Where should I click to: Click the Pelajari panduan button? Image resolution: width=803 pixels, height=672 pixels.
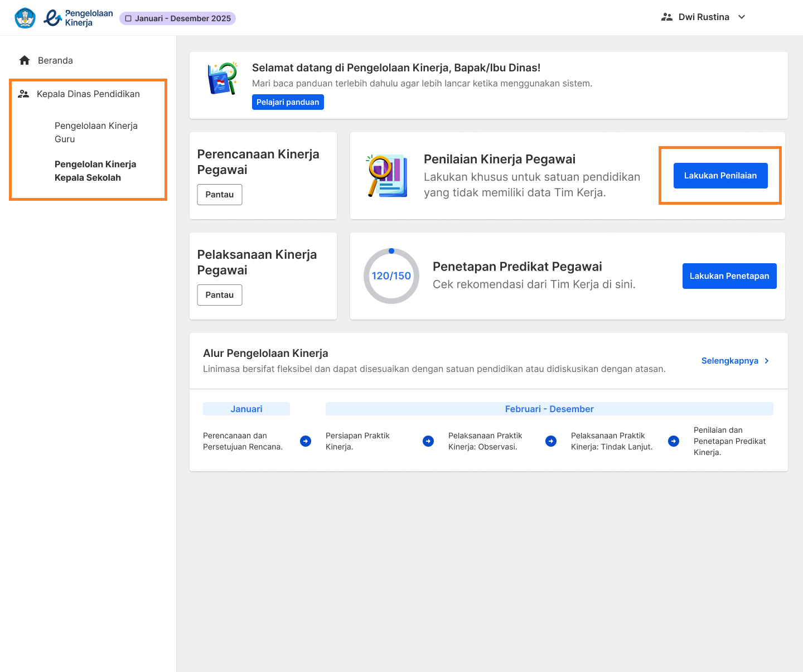(x=288, y=102)
